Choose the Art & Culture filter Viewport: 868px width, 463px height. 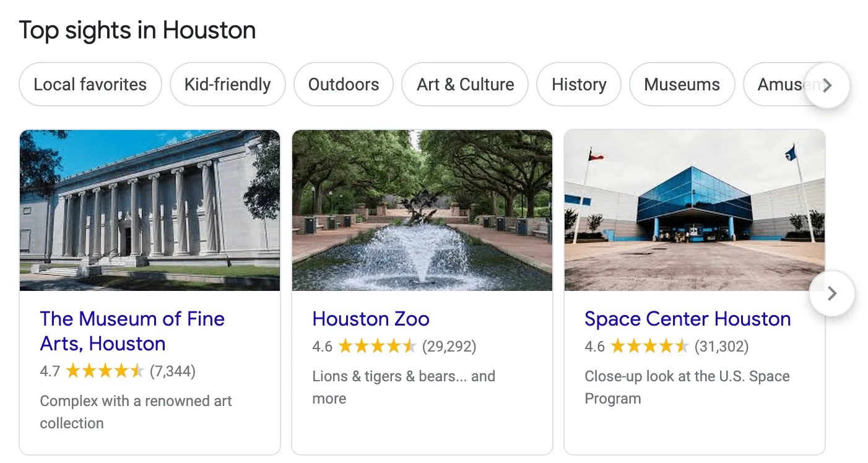(465, 85)
